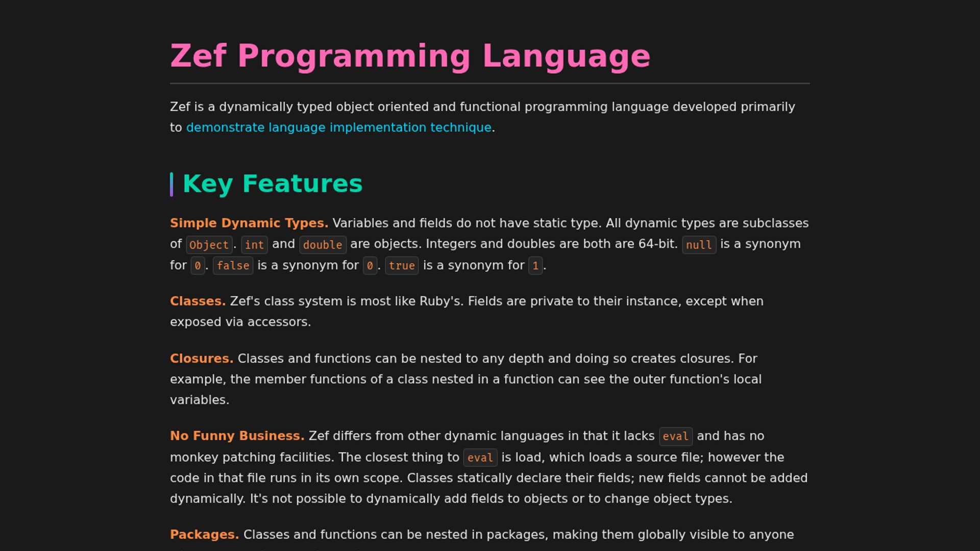Viewport: 980px width, 551px height.
Task: Click the 0 code tag before true
Action: pyautogui.click(x=370, y=266)
